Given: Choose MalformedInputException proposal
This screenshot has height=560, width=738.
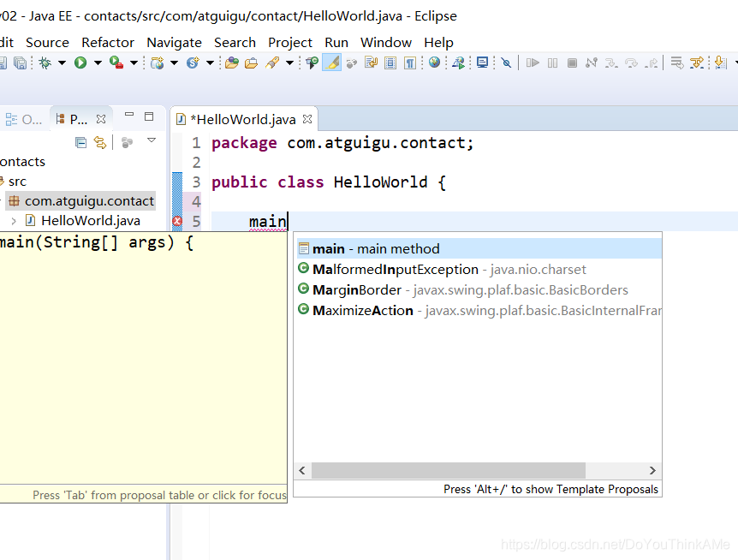Looking at the screenshot, I should click(x=479, y=269).
